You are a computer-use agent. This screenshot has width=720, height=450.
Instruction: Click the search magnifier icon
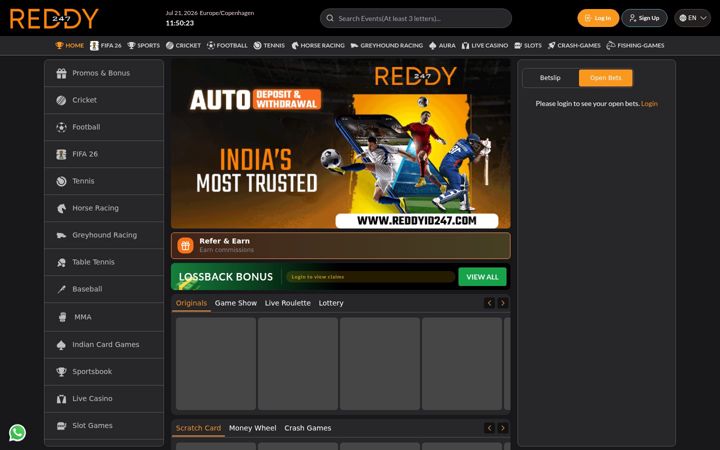pos(330,18)
